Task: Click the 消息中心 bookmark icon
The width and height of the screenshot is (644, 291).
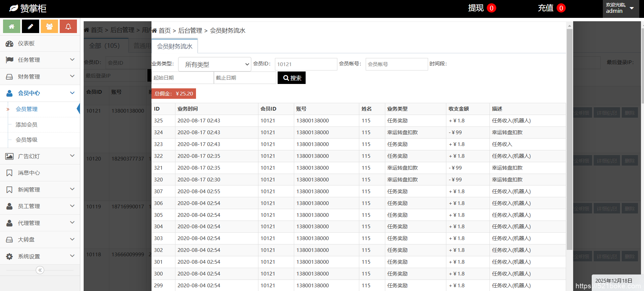Action: (x=9, y=173)
